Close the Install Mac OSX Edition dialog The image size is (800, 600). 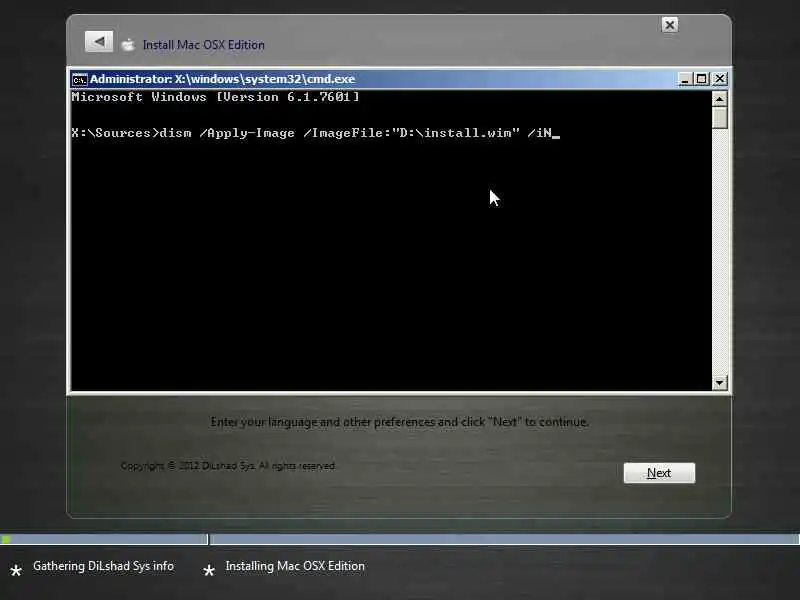(x=669, y=24)
